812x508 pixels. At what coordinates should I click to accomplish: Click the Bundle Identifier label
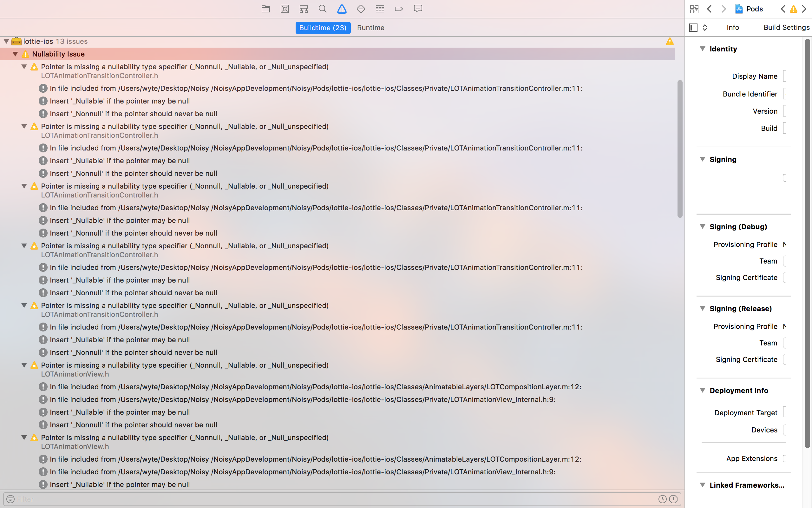750,94
